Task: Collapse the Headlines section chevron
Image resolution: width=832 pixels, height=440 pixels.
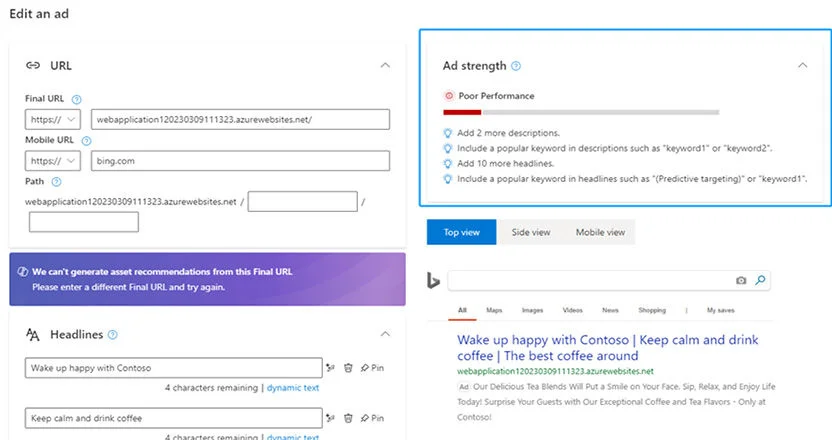Action: coord(385,334)
